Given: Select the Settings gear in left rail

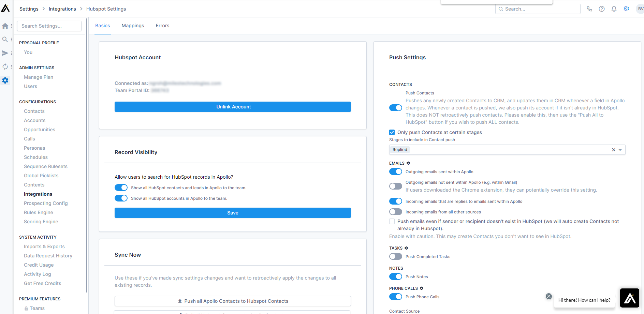Looking at the screenshot, I should point(5,80).
